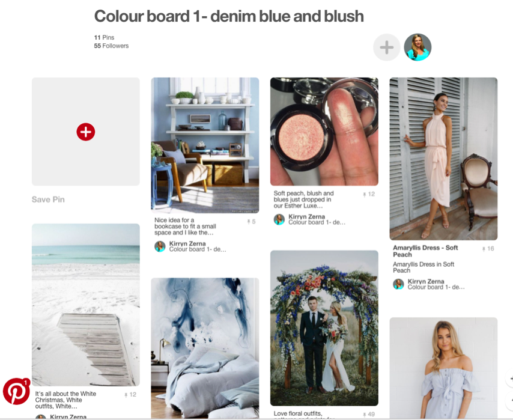Click Kirryn Zerna avatar under Amaryllis Dress pin
This screenshot has height=420, width=513.
[x=398, y=284]
